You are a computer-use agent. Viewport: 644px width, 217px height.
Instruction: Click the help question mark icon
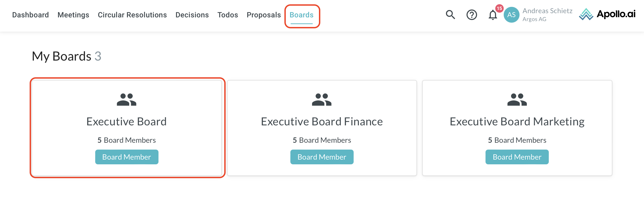[472, 15]
